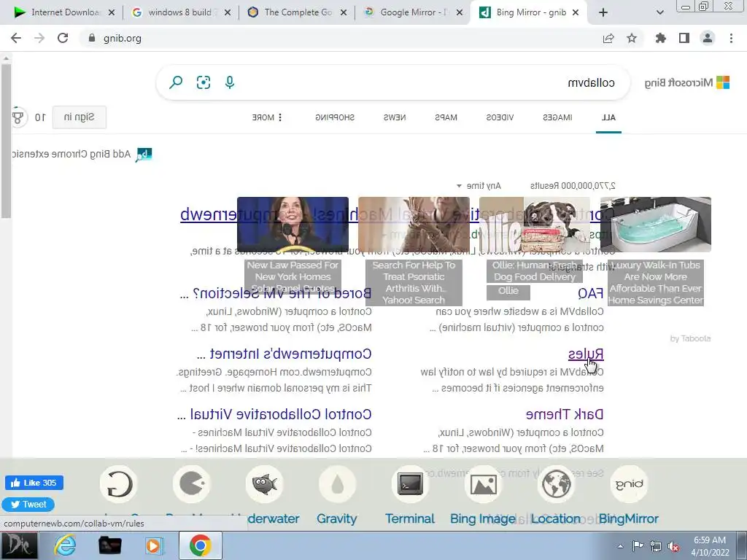Close the Bing Mirror tab
747x560 pixels.
576,12
